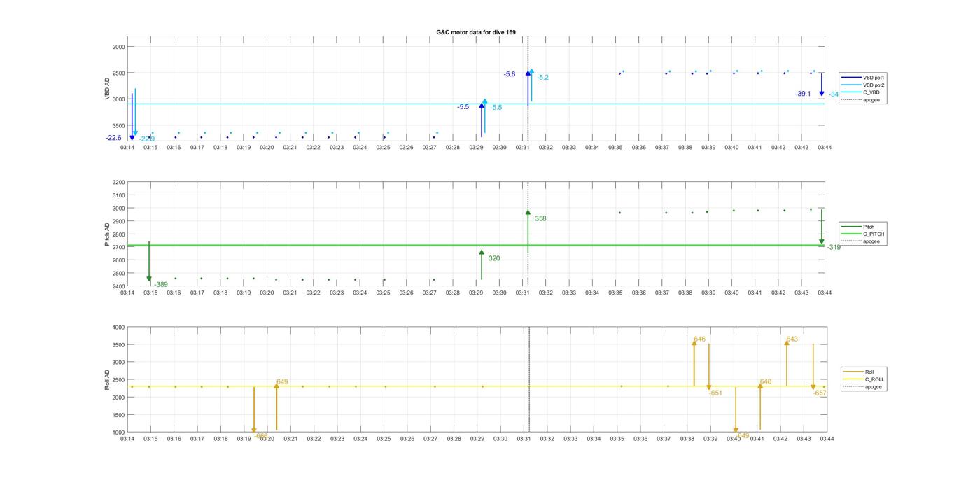The image size is (980, 485).
Task: Click the roll arrow labeled 646
Action: click(x=694, y=363)
